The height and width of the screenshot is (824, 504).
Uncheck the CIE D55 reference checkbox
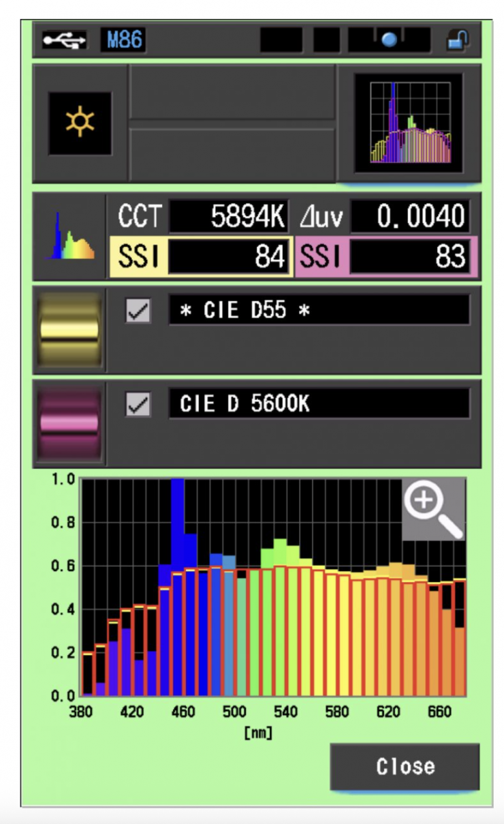(138, 311)
